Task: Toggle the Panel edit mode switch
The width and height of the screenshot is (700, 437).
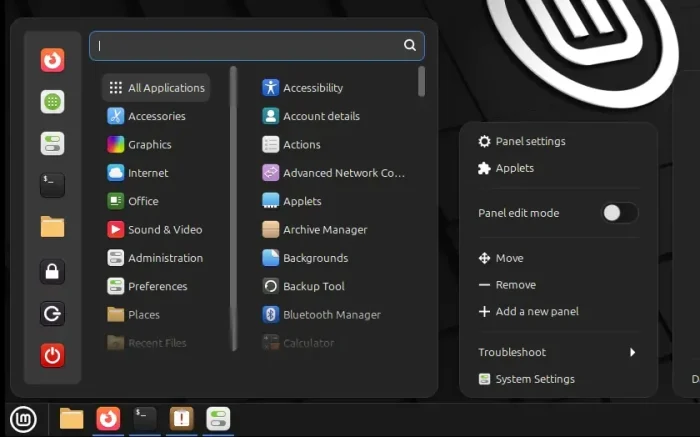Action: click(x=620, y=213)
